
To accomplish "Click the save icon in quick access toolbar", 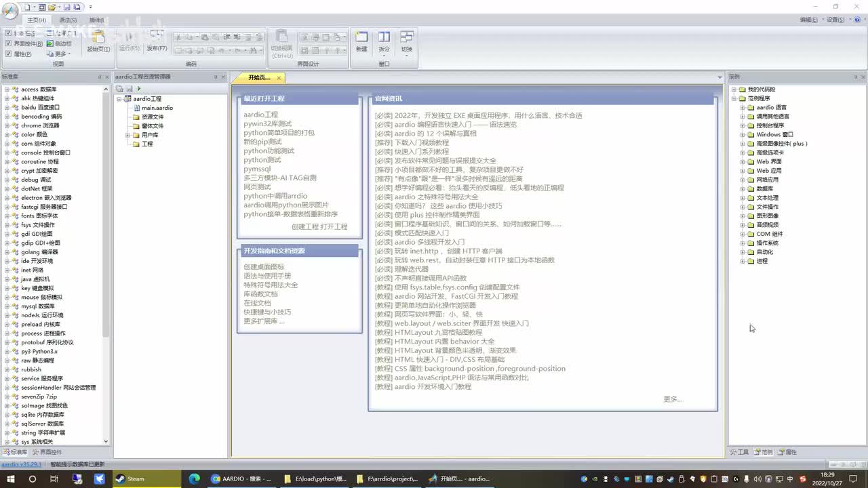I will pos(66,7).
